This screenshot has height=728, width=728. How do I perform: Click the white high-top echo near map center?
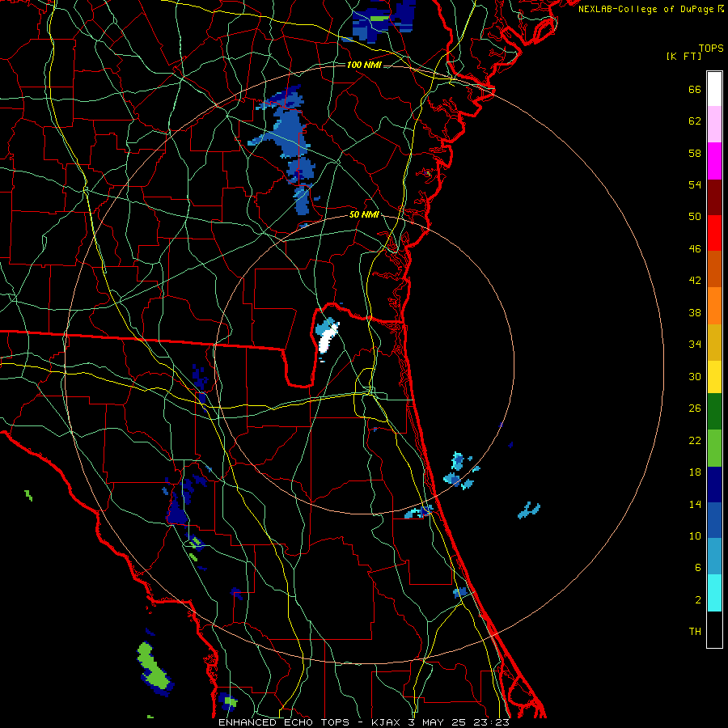[328, 339]
